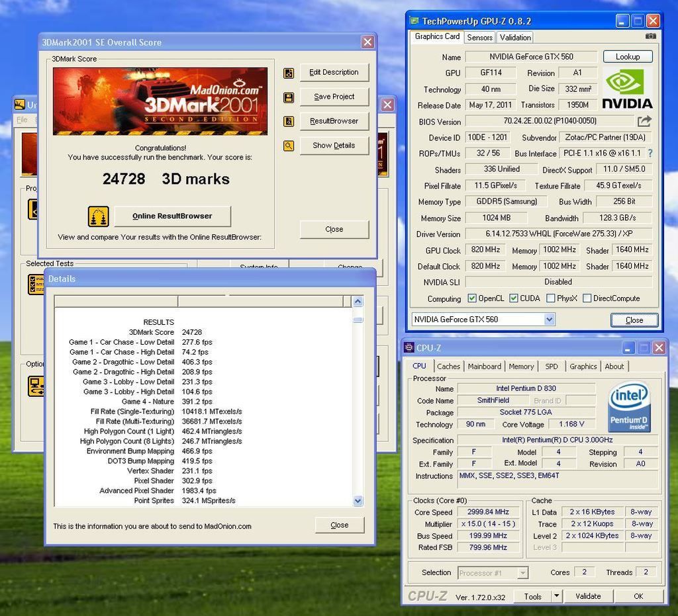Minimize the CPU-Z window
678x616 pixels.
point(628,347)
